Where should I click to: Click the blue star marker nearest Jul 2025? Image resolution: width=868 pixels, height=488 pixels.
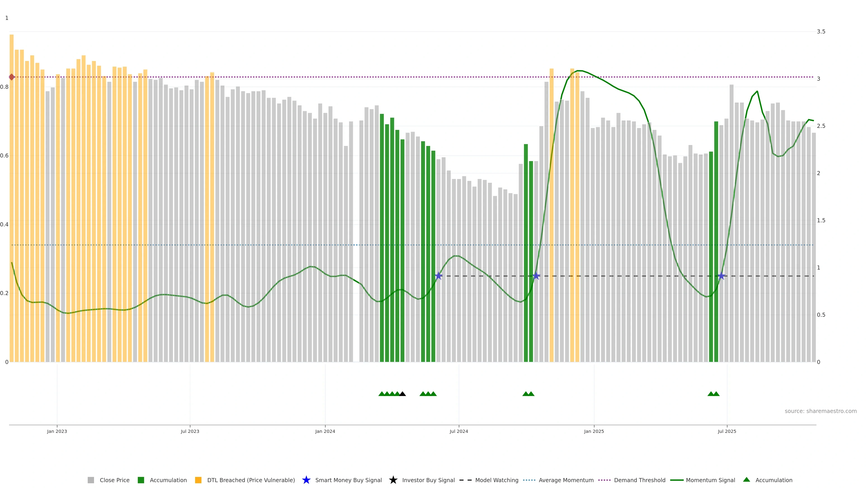click(721, 276)
